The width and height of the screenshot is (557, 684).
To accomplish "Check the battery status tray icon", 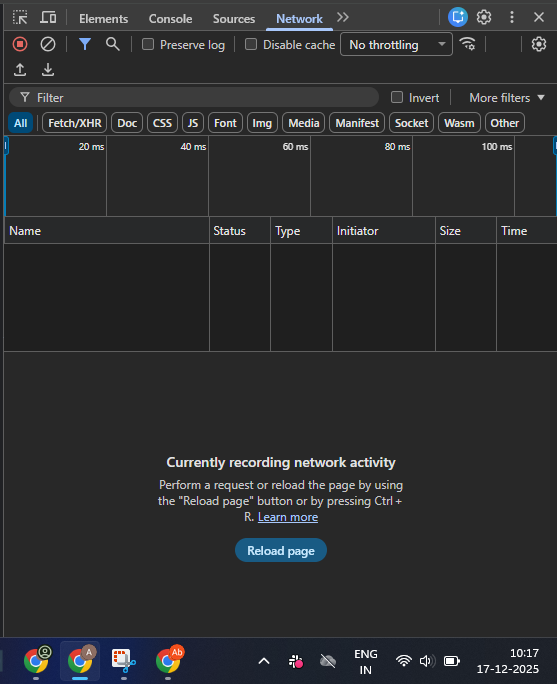I will pos(451,661).
